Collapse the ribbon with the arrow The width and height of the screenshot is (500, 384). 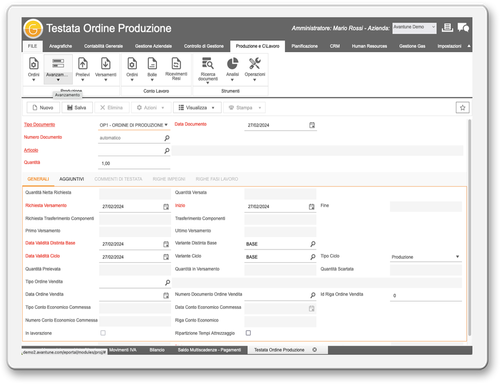(469, 46)
